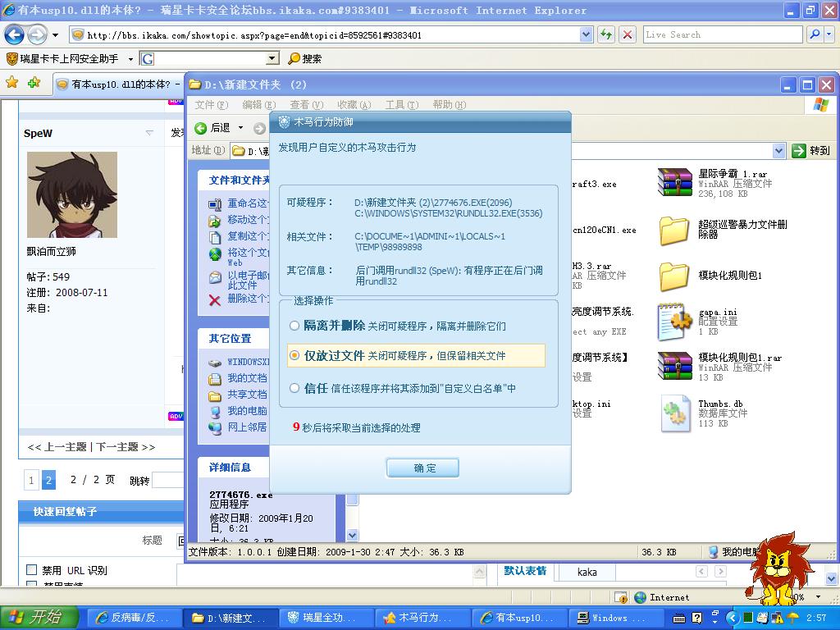Select the 超级巡警暴力文件删除器 folder icon
This screenshot has width=840, height=630.
pos(674,231)
